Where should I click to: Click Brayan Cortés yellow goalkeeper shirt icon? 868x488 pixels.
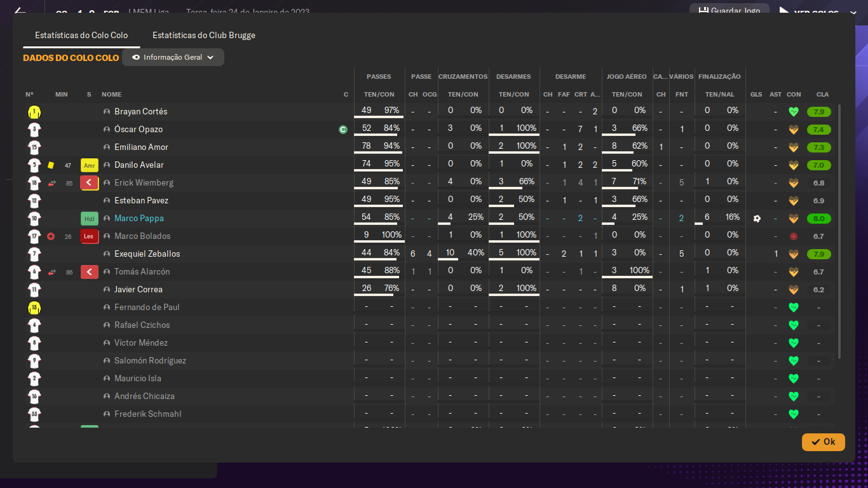[x=34, y=112]
